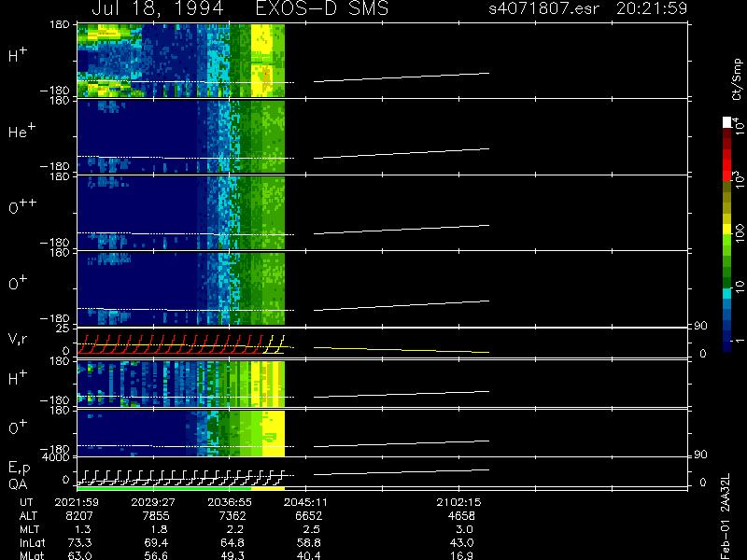
Task: Click the altitude value '7362'
Action: pos(233,516)
